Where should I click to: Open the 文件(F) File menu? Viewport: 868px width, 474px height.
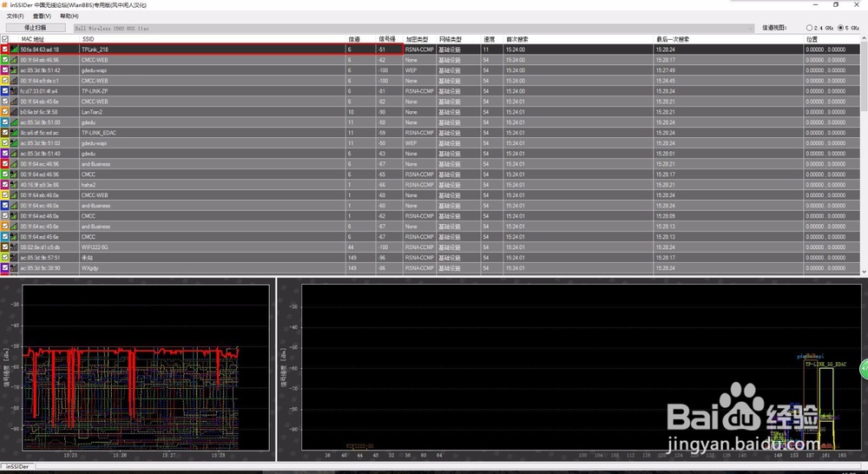(15, 16)
